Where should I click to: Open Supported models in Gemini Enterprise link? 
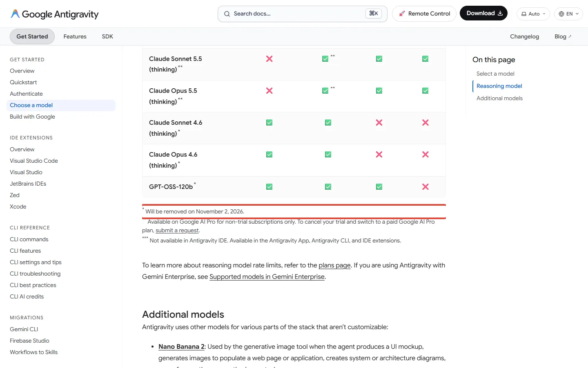click(267, 276)
